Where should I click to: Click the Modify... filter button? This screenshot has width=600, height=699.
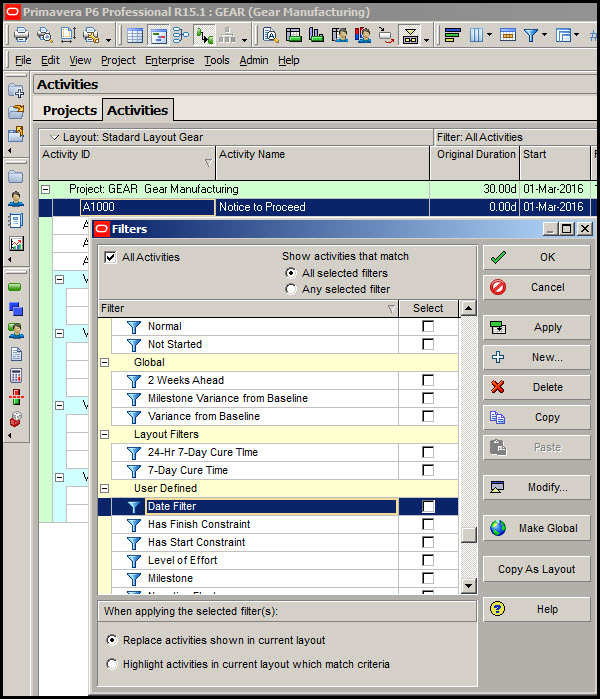click(x=537, y=487)
